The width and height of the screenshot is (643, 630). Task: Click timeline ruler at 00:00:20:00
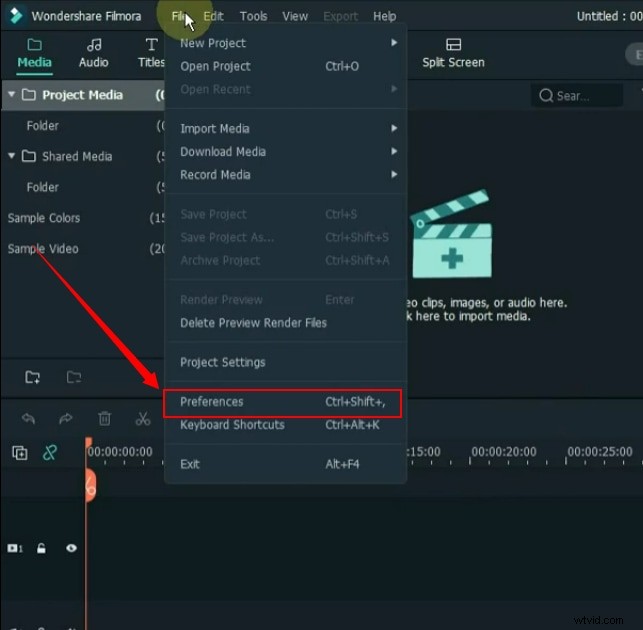click(x=504, y=452)
